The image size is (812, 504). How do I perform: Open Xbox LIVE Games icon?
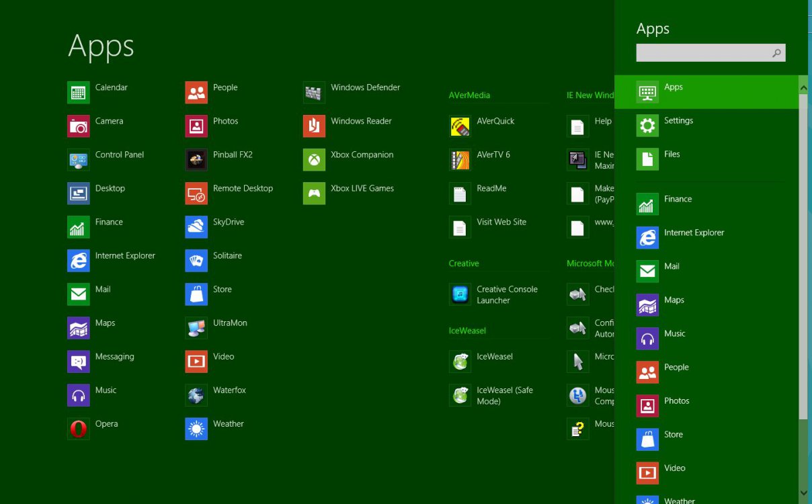[314, 193]
